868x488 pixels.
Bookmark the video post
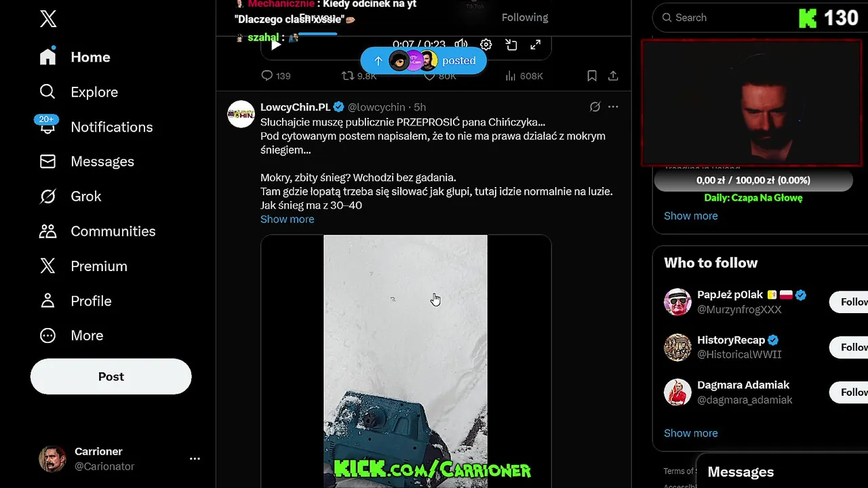pos(592,76)
